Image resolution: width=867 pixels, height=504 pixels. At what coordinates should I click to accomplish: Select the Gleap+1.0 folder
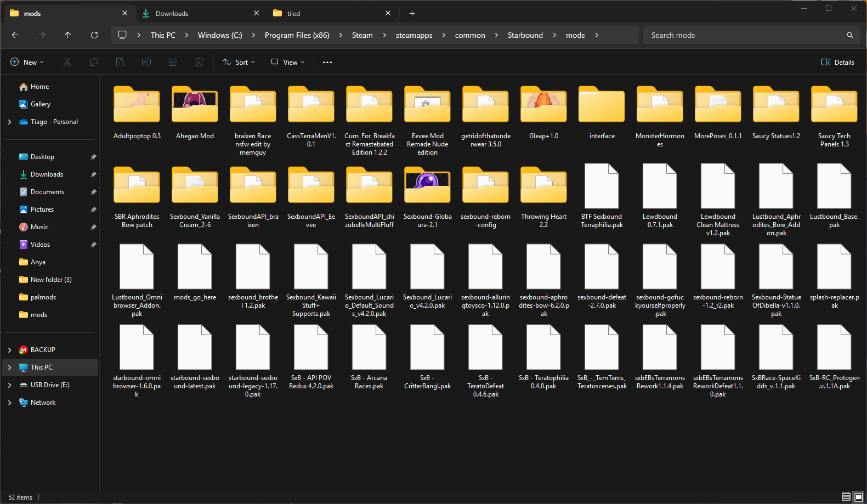(x=543, y=112)
